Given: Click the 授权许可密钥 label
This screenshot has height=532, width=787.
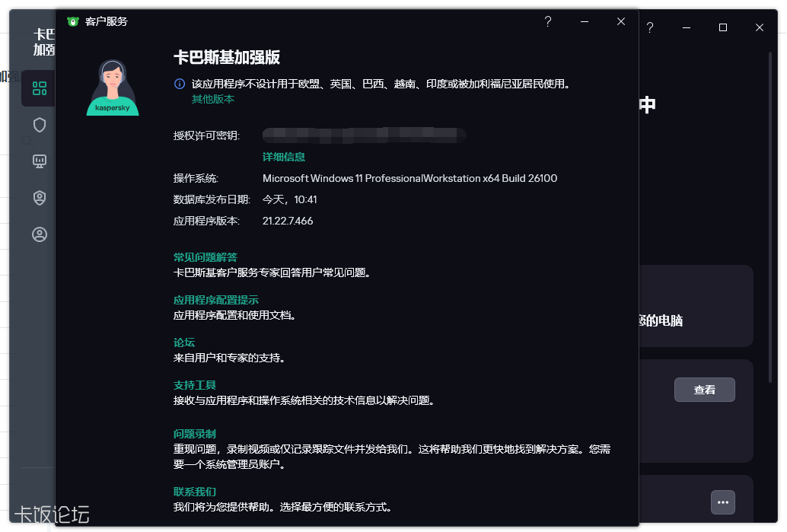Looking at the screenshot, I should (x=206, y=135).
